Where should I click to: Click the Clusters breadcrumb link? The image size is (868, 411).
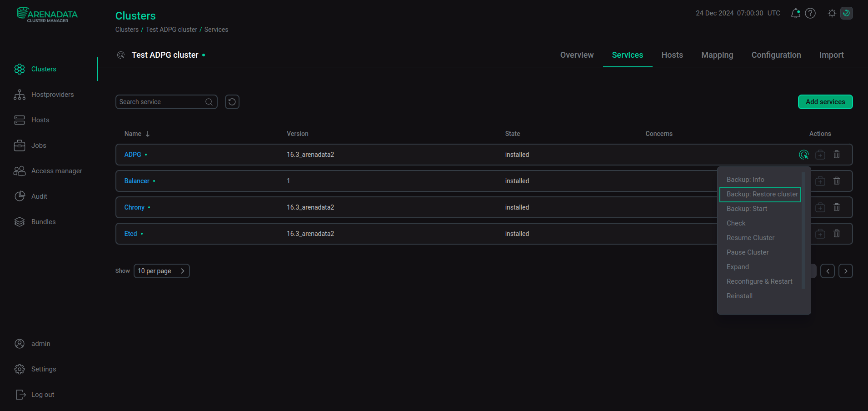pos(127,30)
